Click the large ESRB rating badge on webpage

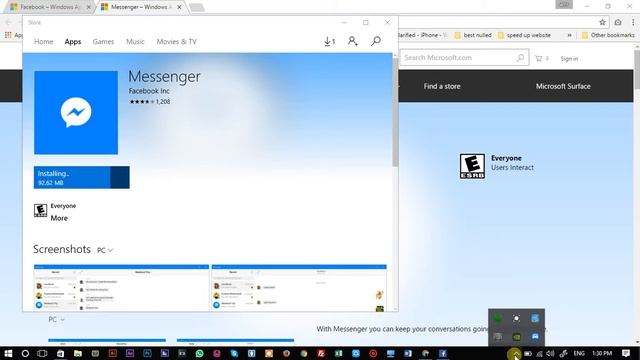[x=472, y=166]
